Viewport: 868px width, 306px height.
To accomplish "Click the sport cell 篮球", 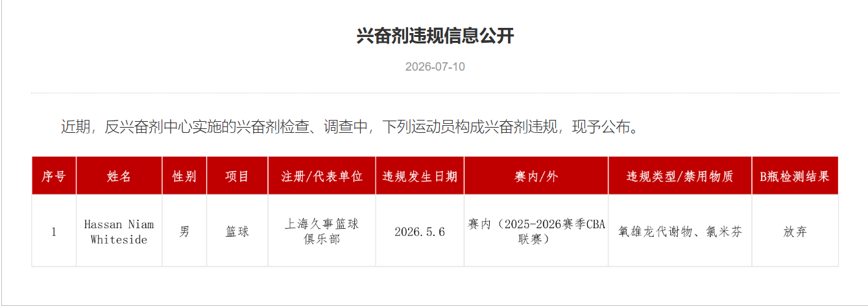I will click(237, 231).
